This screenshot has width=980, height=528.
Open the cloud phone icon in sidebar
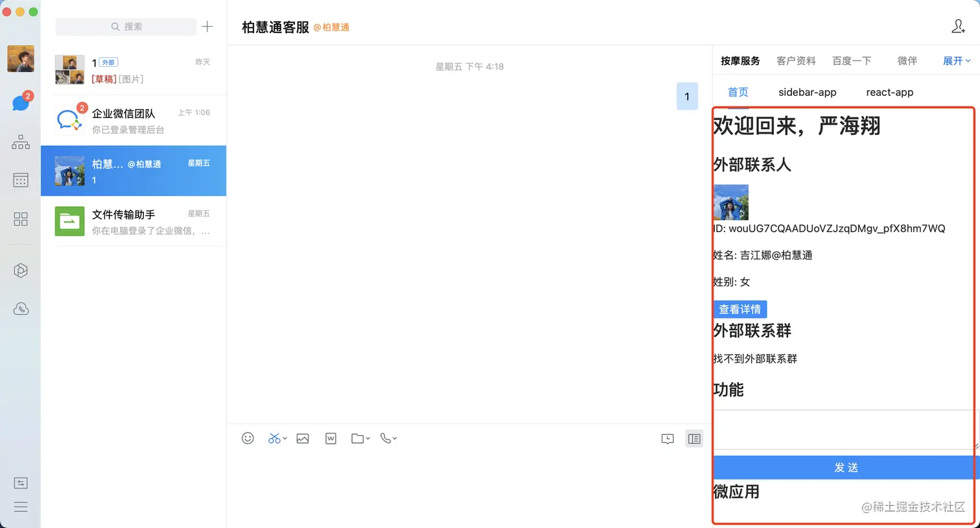point(21,309)
